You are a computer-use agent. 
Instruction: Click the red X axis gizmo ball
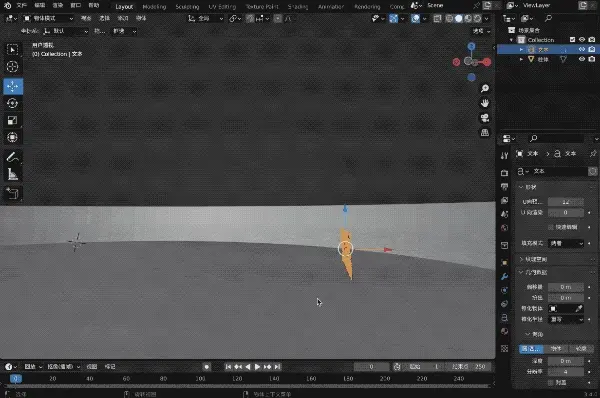486,62
